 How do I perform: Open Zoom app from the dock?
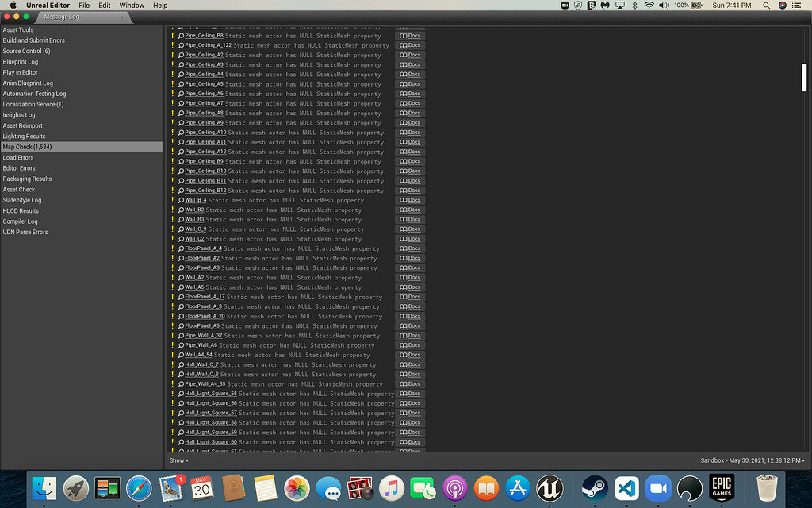coord(658,487)
